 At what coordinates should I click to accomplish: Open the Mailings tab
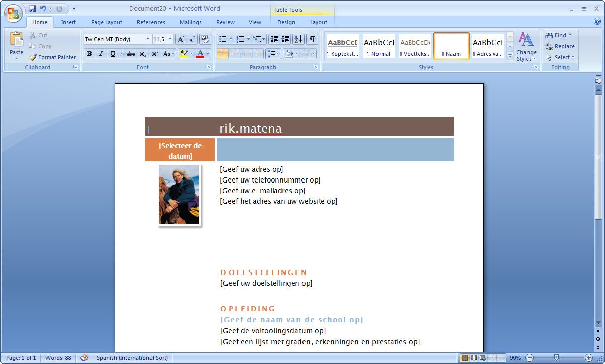(191, 22)
